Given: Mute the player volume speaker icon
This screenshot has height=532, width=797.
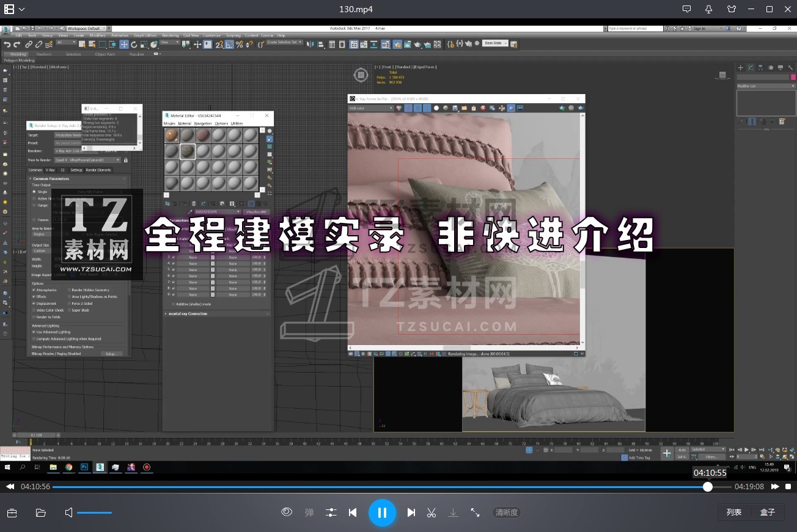Looking at the screenshot, I should point(69,512).
